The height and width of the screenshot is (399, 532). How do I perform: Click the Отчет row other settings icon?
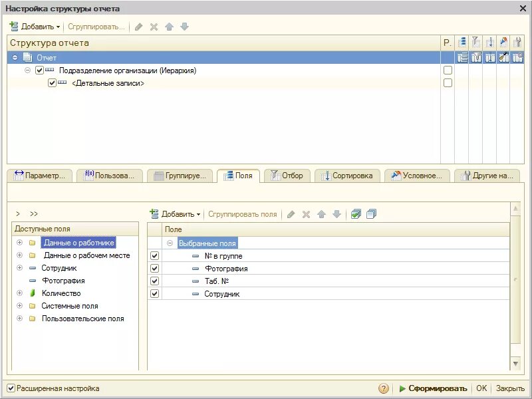pos(517,57)
